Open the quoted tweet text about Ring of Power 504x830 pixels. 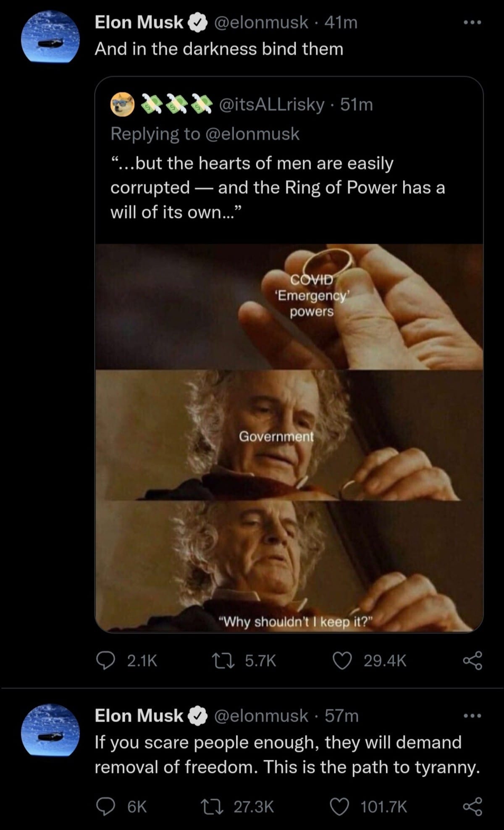tap(278, 187)
